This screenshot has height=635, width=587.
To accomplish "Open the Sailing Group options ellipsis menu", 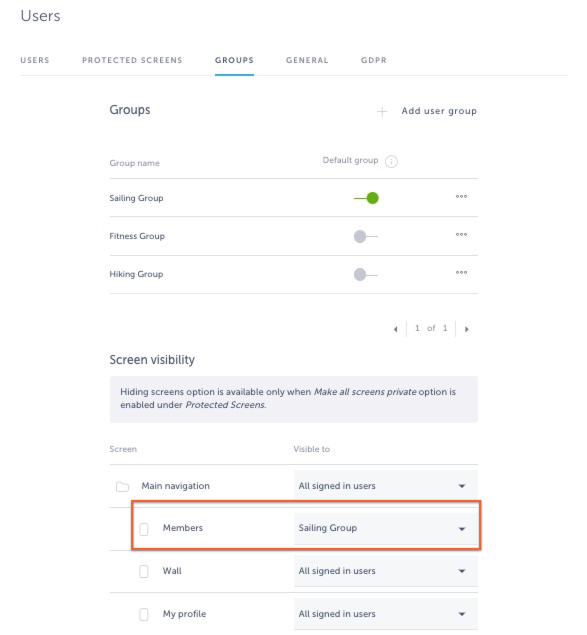I will pos(461,197).
